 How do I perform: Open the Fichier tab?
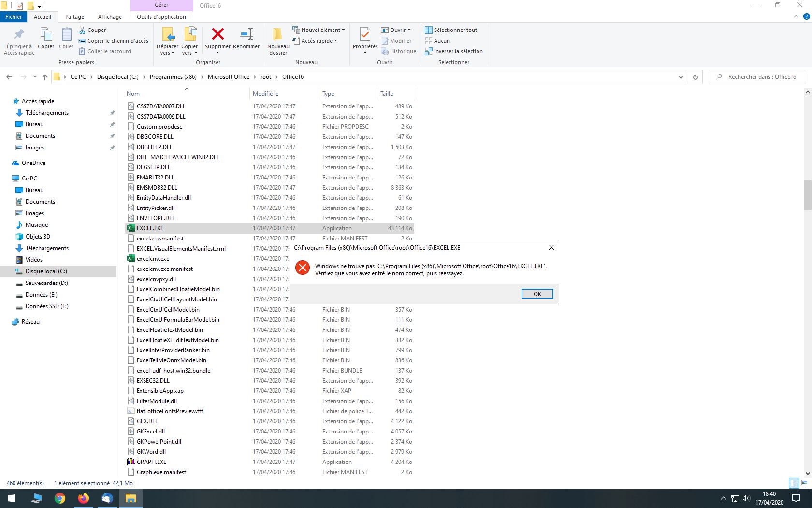14,17
